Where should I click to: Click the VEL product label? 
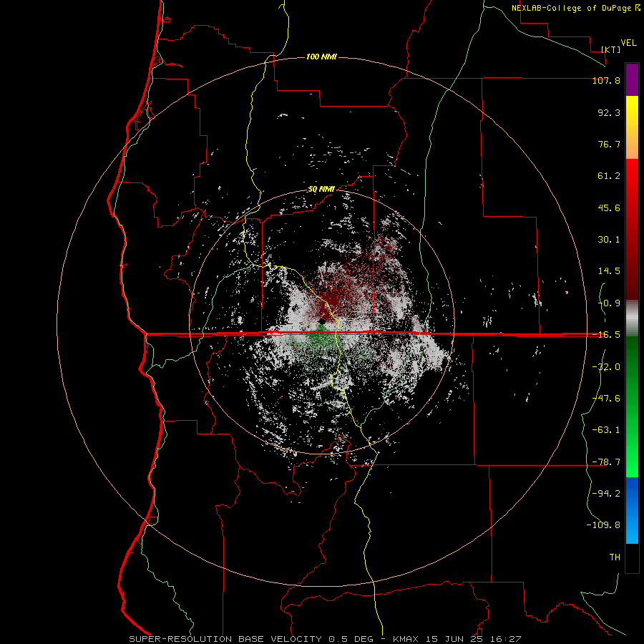point(628,43)
